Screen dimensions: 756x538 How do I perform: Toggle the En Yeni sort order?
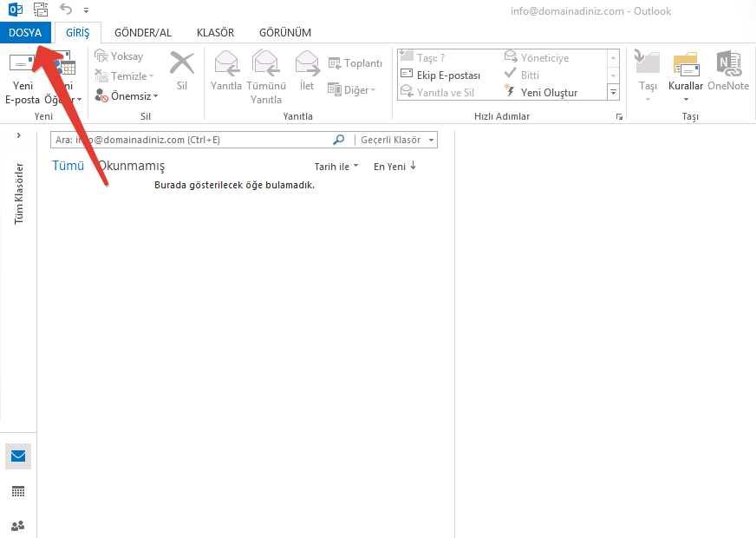pos(394,167)
